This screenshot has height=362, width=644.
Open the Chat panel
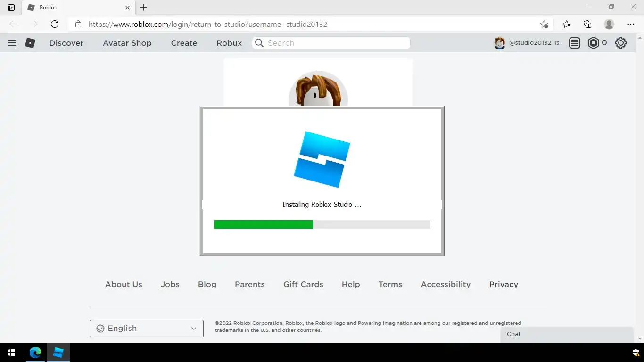[567, 334]
